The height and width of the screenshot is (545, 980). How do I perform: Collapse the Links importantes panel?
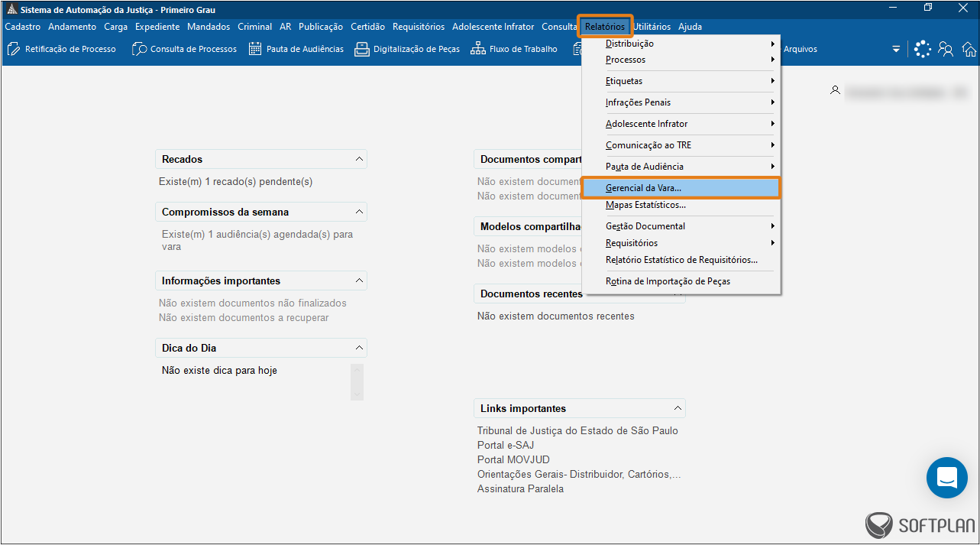(678, 408)
